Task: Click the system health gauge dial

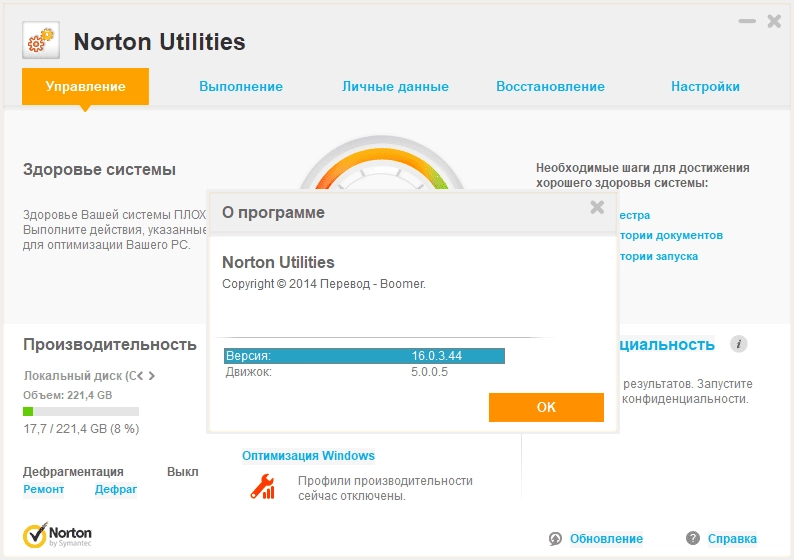Action: (x=381, y=163)
